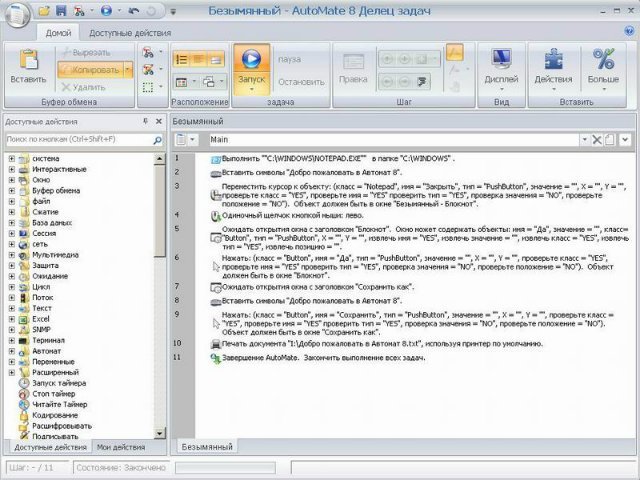640x480 pixels.
Task: Select step 11 Завершение AutoMate
Action: 318,358
